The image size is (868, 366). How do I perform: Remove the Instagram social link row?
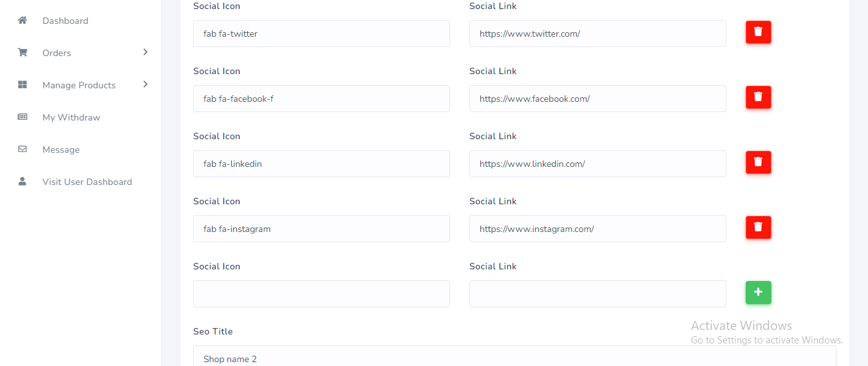(x=758, y=227)
